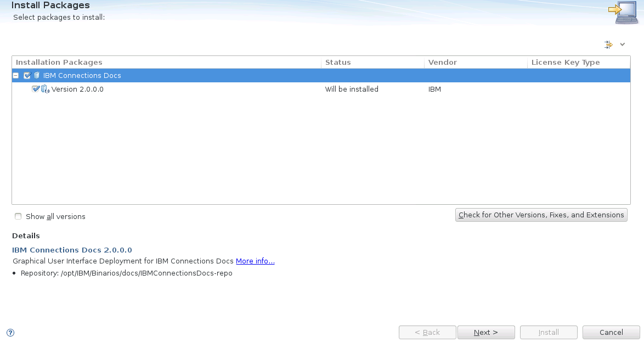Click the Next > button
Image resolution: width=644 pixels, height=342 pixels.
[486, 332]
